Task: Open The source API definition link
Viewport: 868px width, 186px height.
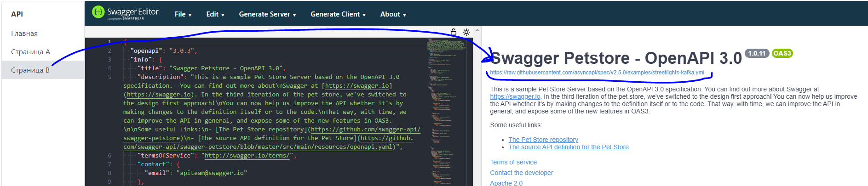Action: pos(569,147)
